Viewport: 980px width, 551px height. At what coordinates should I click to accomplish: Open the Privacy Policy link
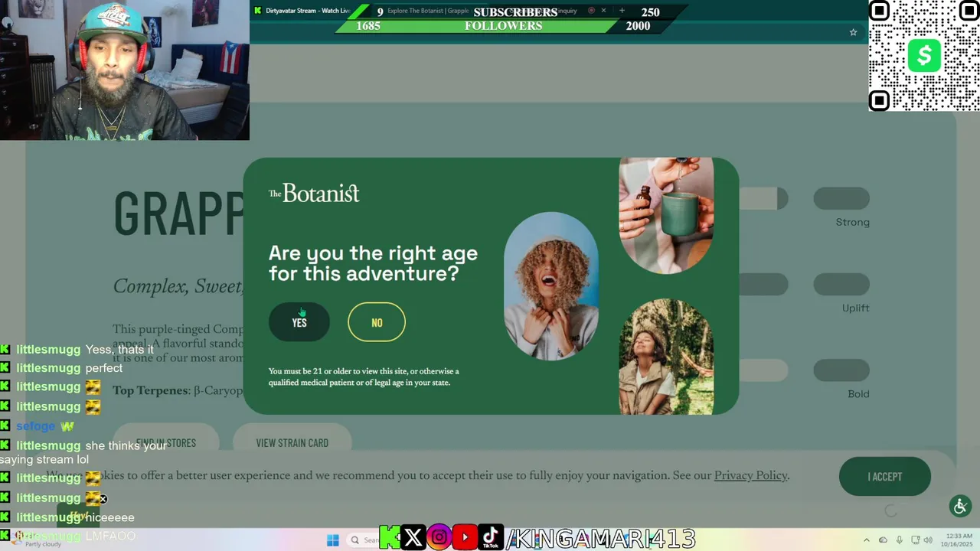pyautogui.click(x=750, y=475)
